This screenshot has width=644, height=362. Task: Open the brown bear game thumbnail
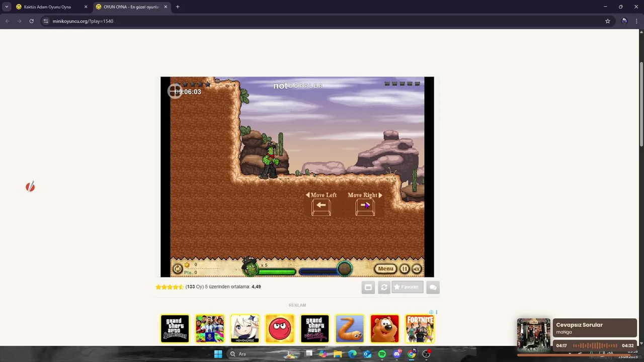click(x=384, y=329)
